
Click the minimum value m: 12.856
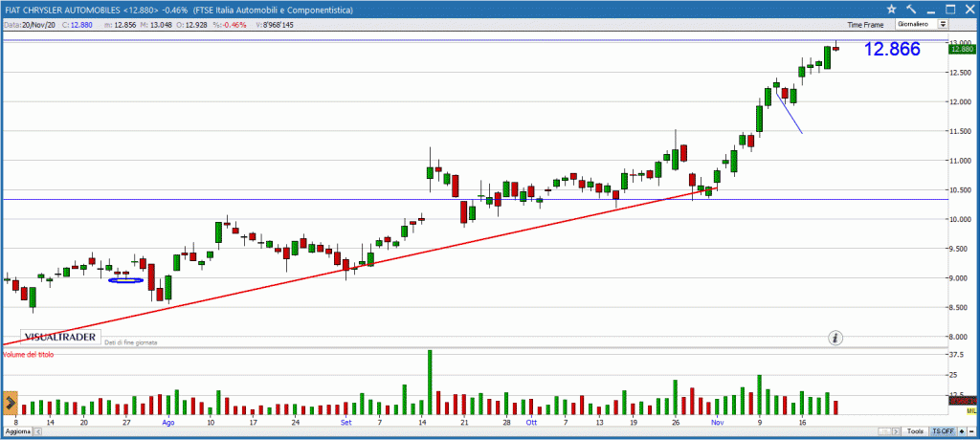pos(122,25)
